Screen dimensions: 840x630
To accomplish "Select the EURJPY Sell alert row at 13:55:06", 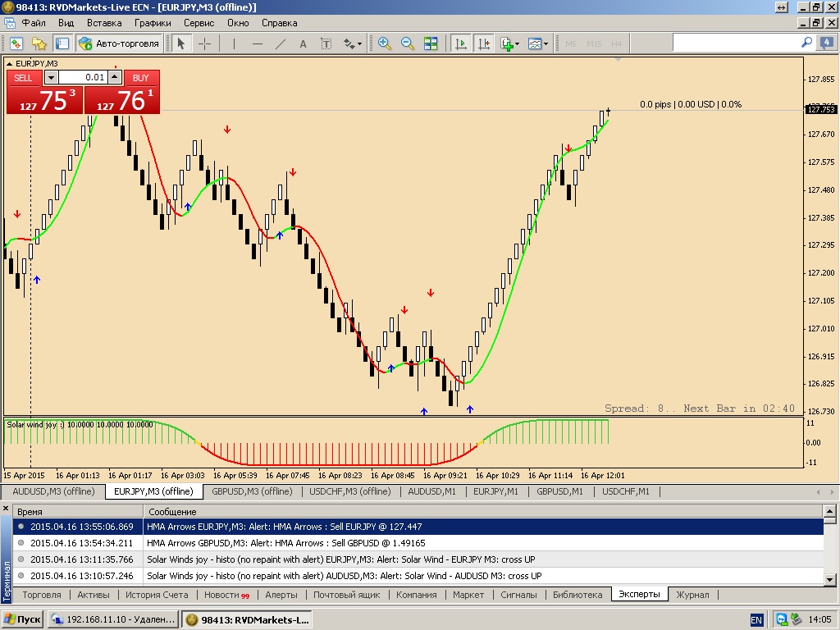I will pos(418,527).
